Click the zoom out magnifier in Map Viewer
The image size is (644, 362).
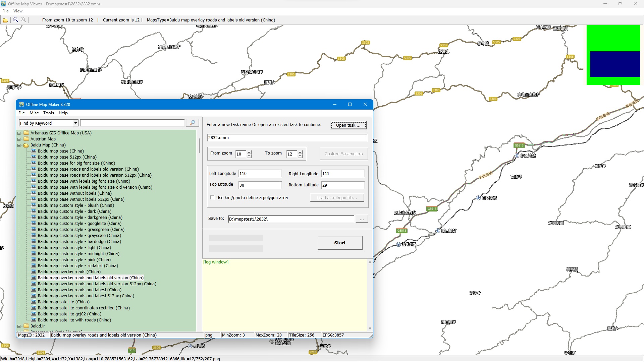click(x=15, y=20)
